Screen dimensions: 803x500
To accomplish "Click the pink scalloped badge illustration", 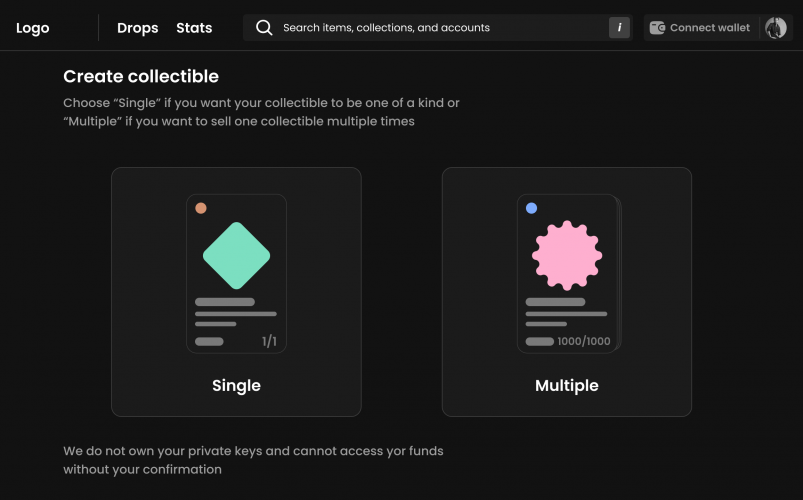I will click(567, 256).
